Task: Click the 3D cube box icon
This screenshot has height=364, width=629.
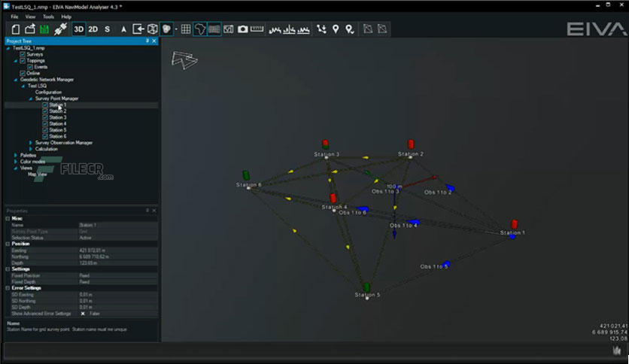Action: click(153, 29)
